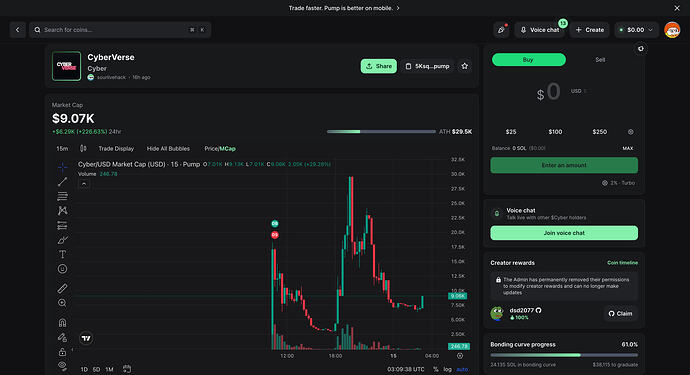Open the Fibonacci retracement tool
Screen dimensions: 690x375
click(62, 196)
